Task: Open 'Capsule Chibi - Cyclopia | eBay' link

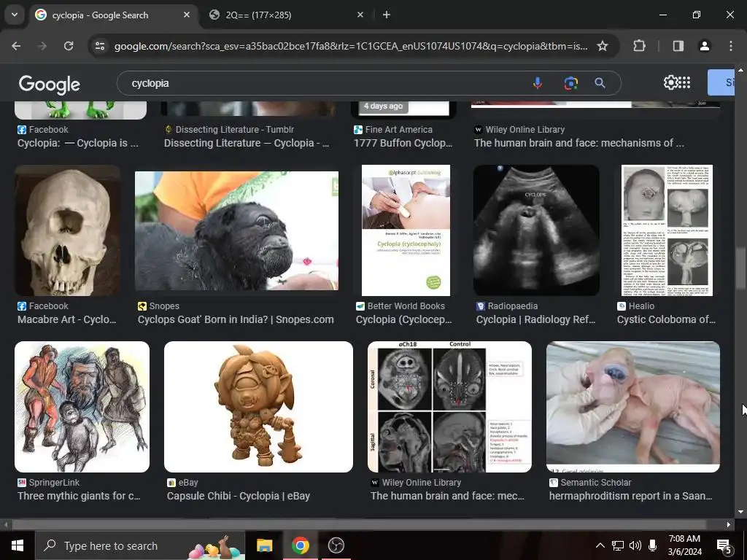Action: (x=239, y=496)
